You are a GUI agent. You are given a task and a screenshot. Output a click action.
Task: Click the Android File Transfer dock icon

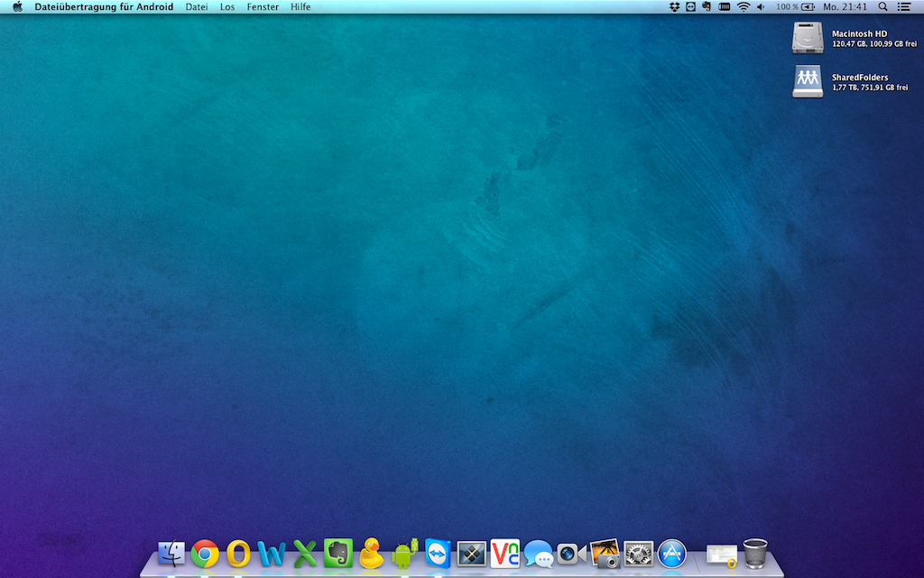(405, 553)
